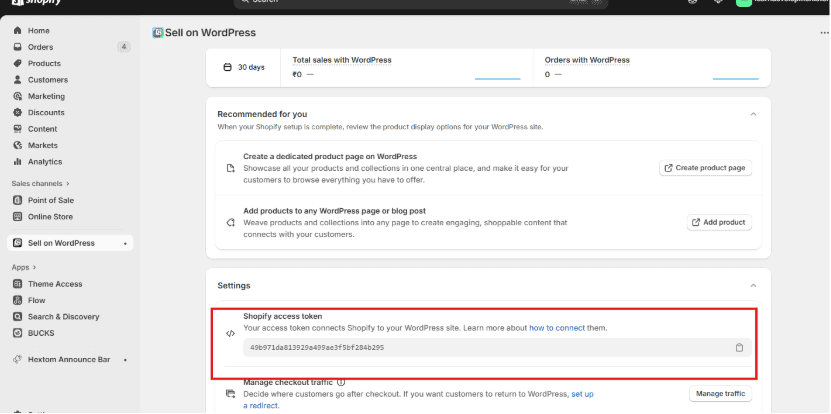Open the 30 days date range picker
Viewport: 831px width, 414px height.
tap(244, 67)
